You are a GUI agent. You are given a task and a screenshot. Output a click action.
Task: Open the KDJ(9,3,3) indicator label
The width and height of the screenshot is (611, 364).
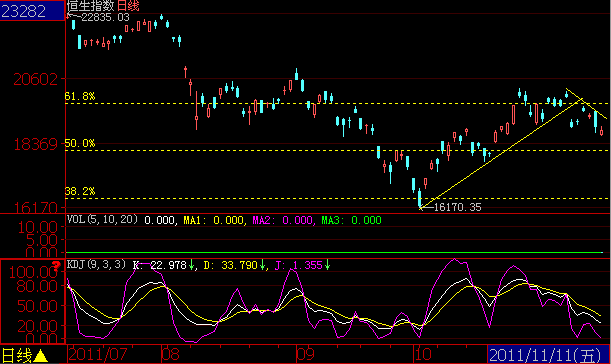tap(96, 264)
